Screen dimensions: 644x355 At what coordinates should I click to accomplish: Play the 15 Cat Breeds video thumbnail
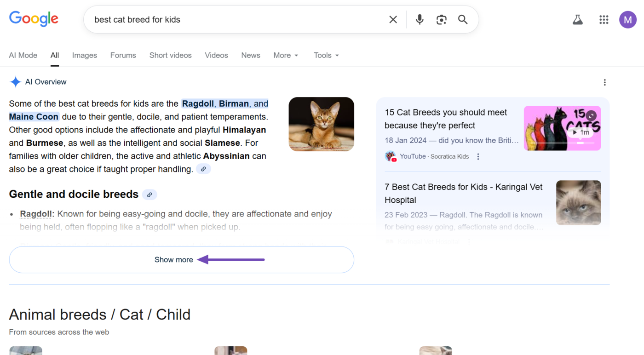(x=562, y=128)
